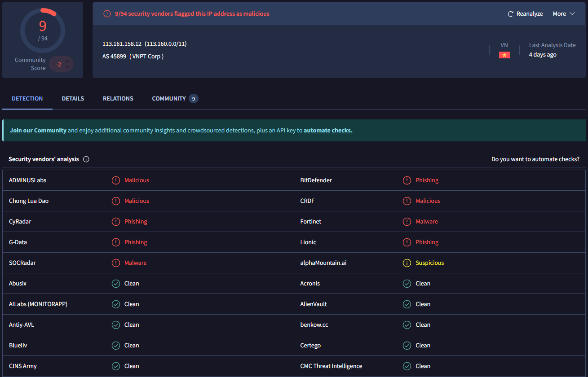Viewport: 588px width, 377px height.
Task: Open the info tooltip beside Security vendors' analysis
Action: [x=86, y=159]
